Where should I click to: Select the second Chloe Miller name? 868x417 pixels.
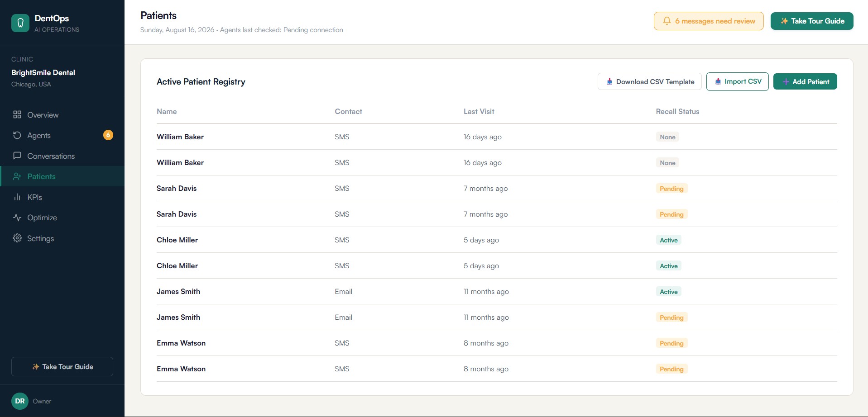click(x=177, y=265)
